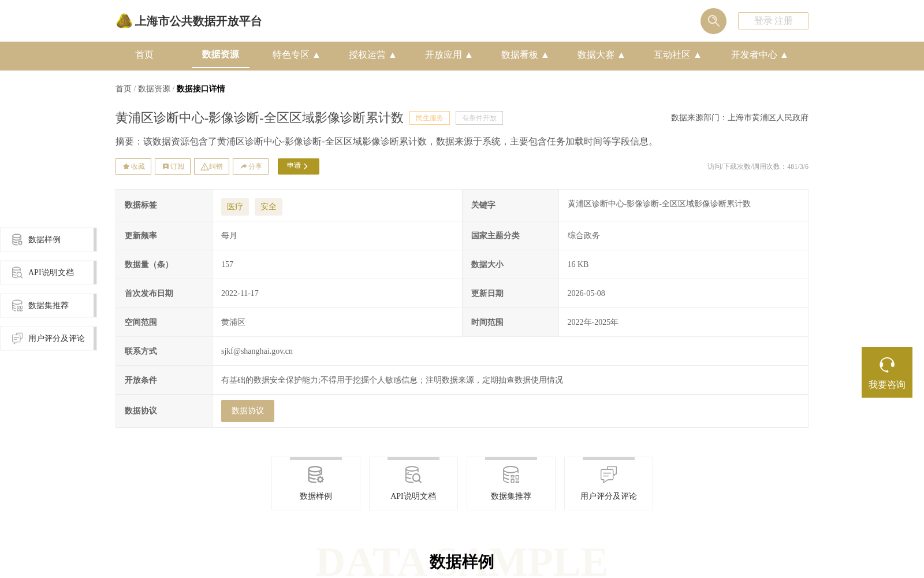Click the 综合政务 category value

(x=583, y=236)
